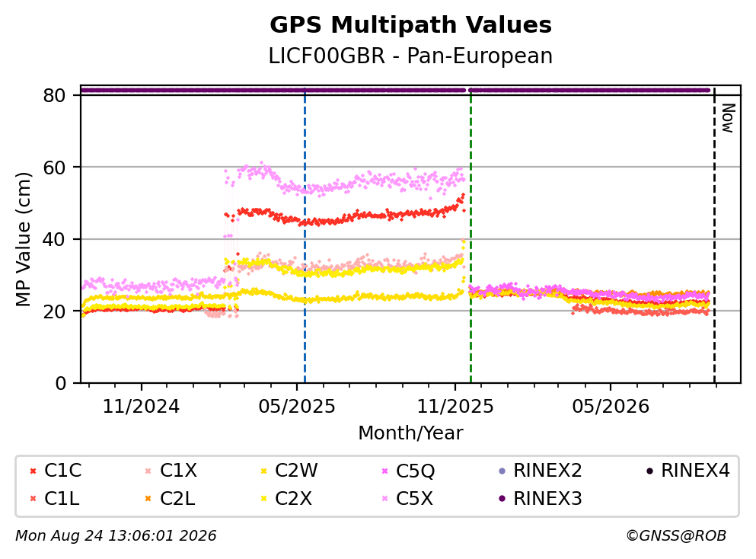Click the C2W yellow legend marker
This screenshot has height=559, width=756.
[x=263, y=471]
